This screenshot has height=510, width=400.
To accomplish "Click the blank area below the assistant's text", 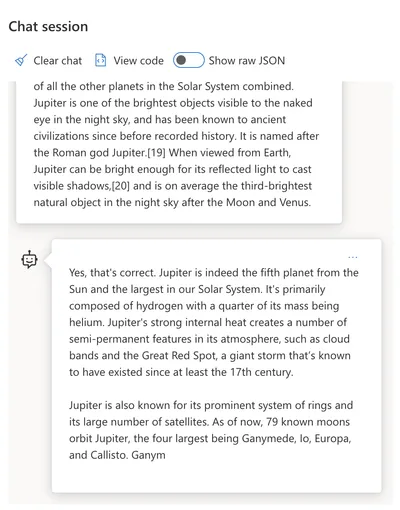I will click(217, 477).
